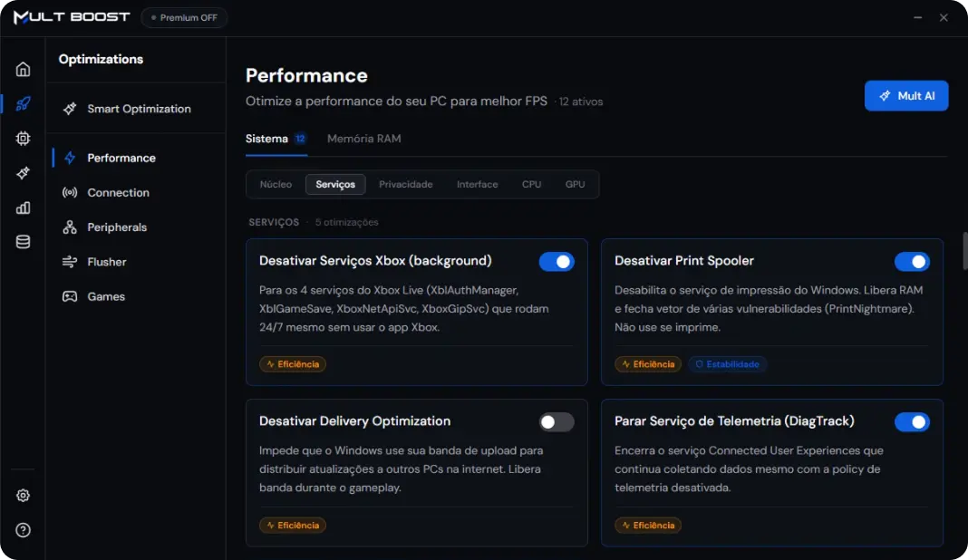This screenshot has width=968, height=560.
Task: Click the vertical scrollbar thumb
Action: (965, 251)
